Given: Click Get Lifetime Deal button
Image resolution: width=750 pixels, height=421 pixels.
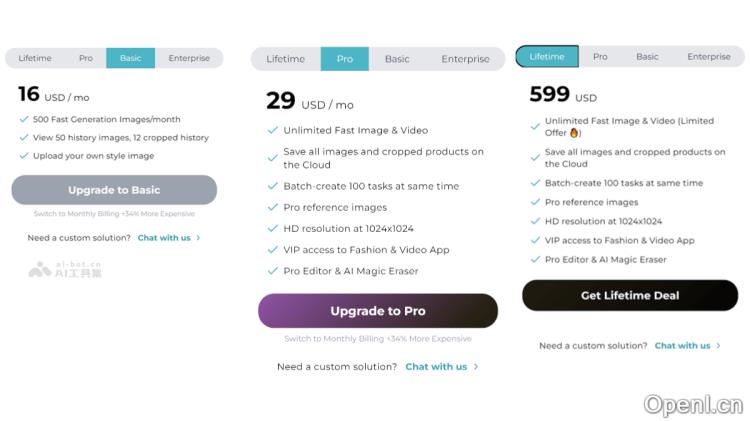Looking at the screenshot, I should [630, 296].
